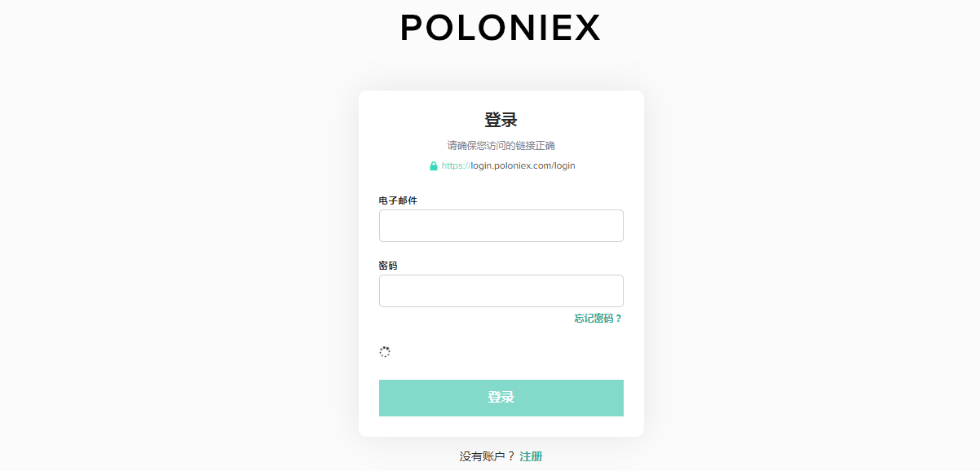The height and width of the screenshot is (471, 980).
Task: Submit with the green 登录 button
Action: click(501, 398)
